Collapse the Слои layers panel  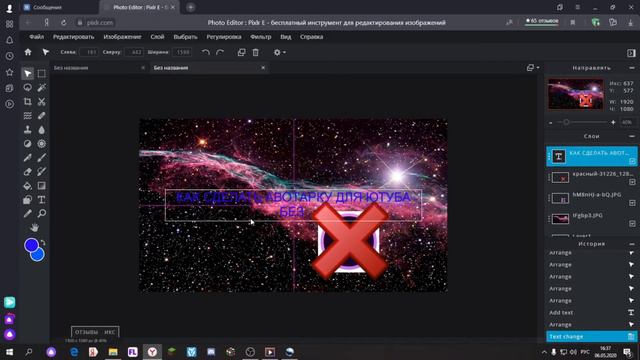(x=632, y=136)
